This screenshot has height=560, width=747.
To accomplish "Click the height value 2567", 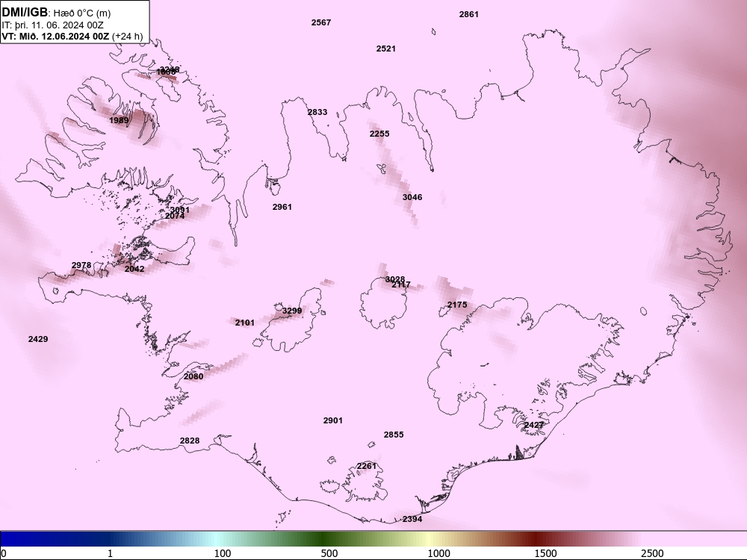I will click(x=321, y=22).
